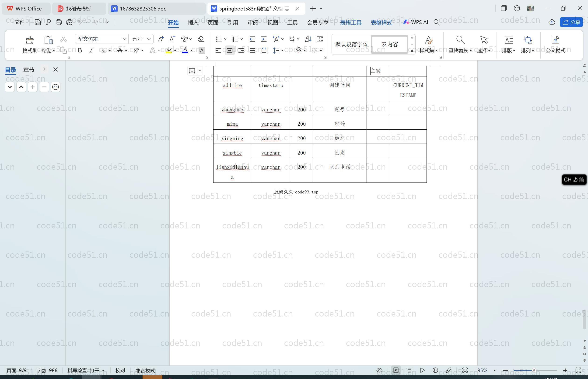
Task: Open Print Preview icon
Action: coord(70,22)
